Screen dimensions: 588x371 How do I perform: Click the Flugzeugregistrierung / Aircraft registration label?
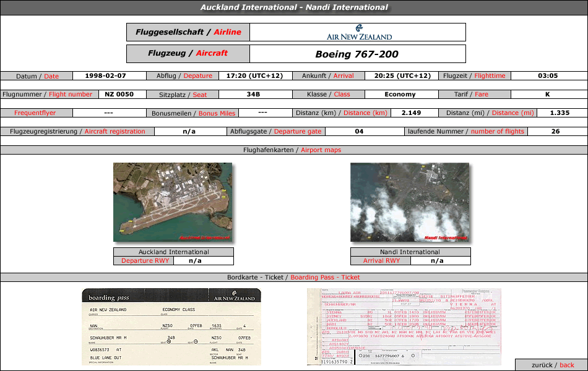pos(77,132)
